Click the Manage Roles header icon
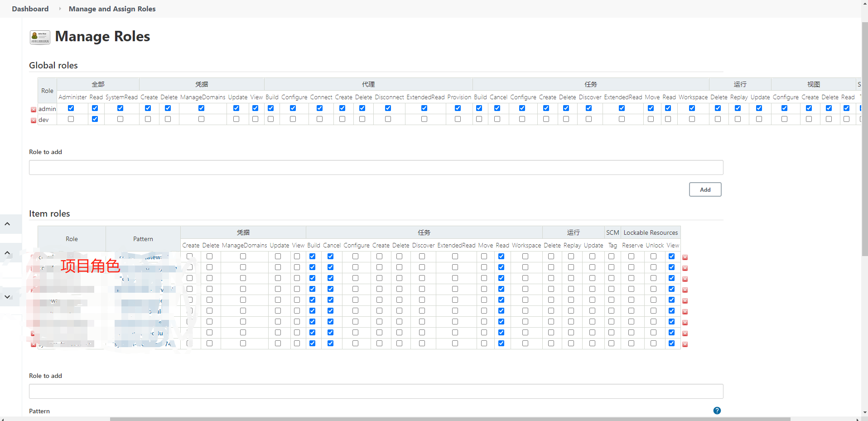The image size is (868, 421). [x=40, y=37]
